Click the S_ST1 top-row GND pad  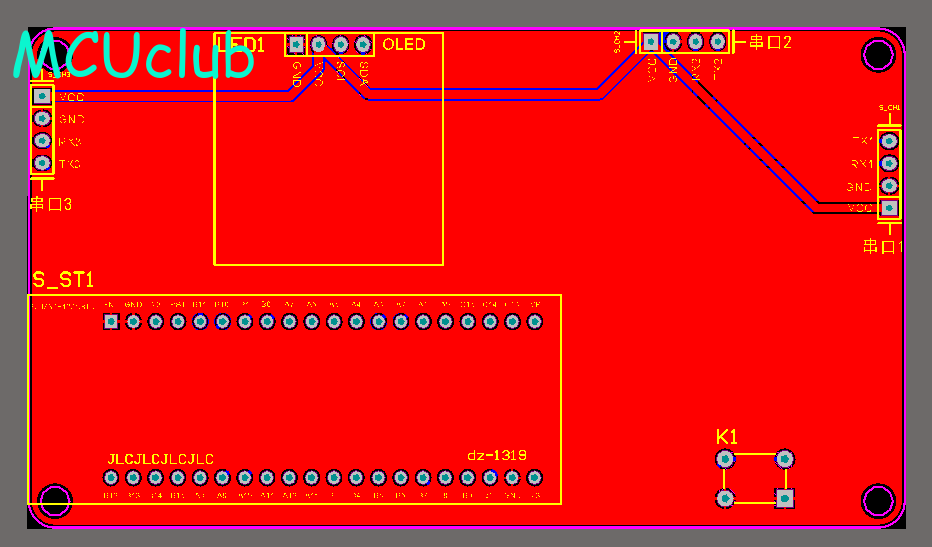(x=133, y=322)
